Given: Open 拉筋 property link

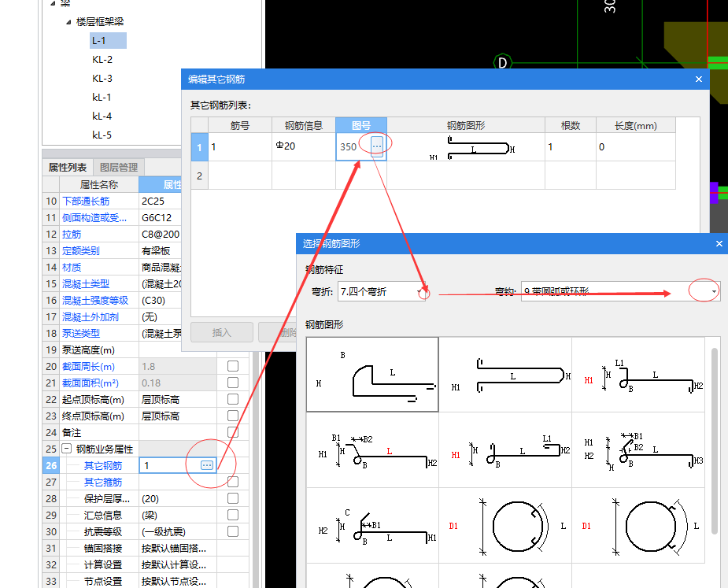Looking at the screenshot, I should pos(72,234).
